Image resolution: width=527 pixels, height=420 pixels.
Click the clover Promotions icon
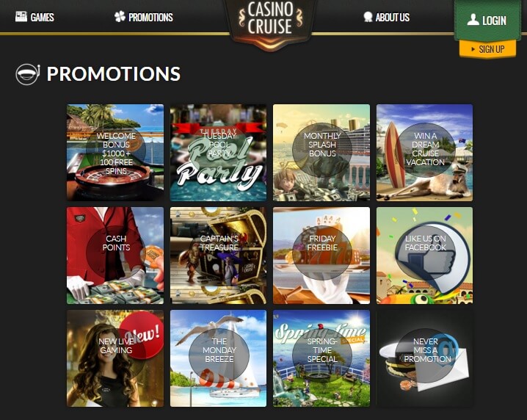pos(120,16)
